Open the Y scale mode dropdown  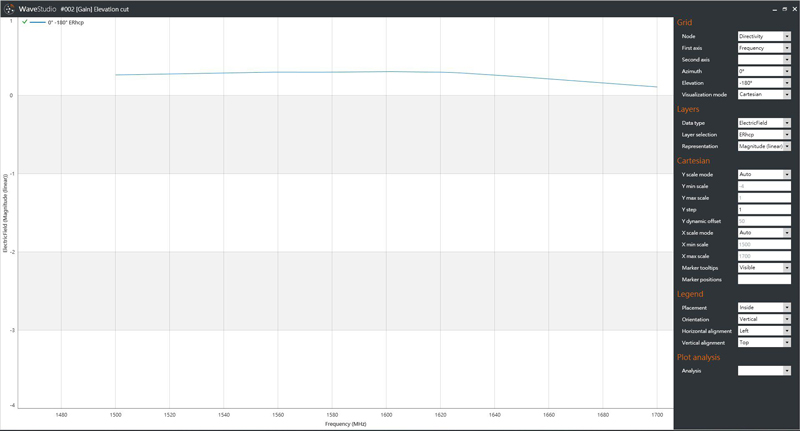(x=764, y=175)
